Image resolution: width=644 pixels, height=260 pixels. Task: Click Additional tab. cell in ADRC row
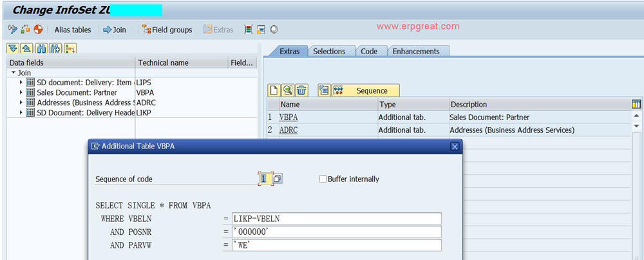[413, 130]
